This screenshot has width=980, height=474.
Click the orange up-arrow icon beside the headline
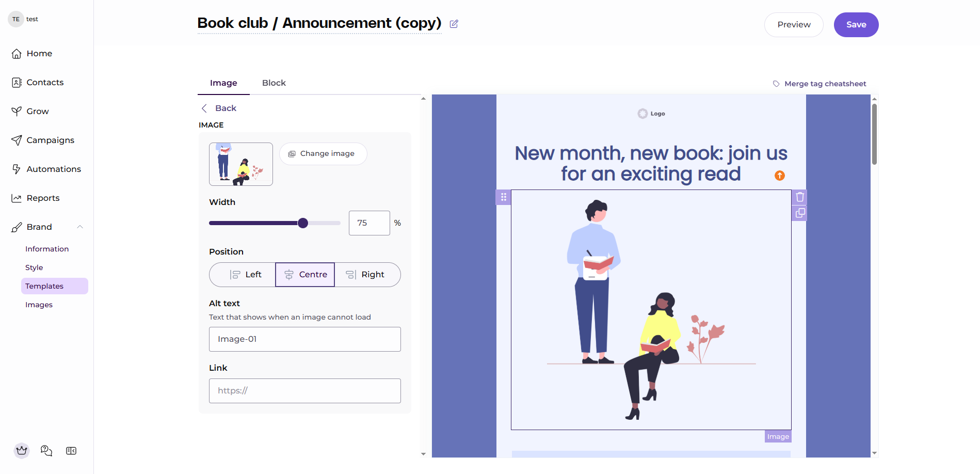click(x=780, y=176)
